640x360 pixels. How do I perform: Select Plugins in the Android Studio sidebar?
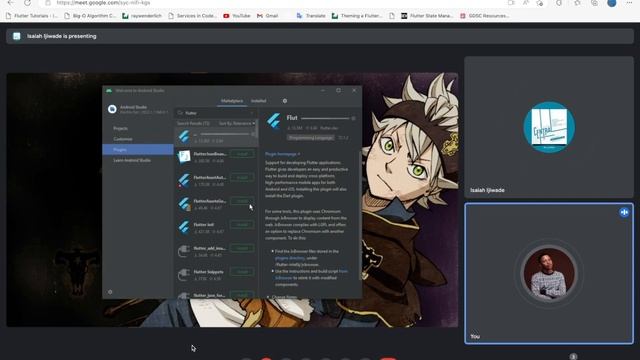138,150
